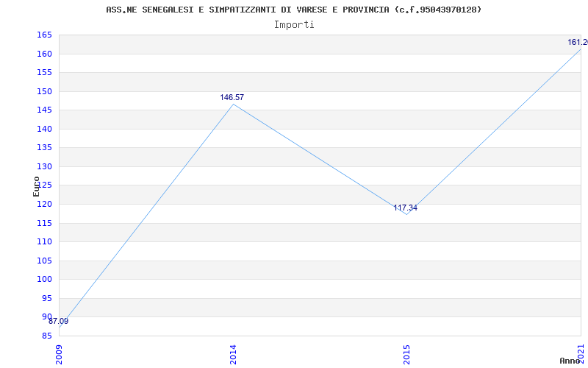The image size is (588, 368).
Task: Click the y-axis value 140
Action: pos(44,129)
